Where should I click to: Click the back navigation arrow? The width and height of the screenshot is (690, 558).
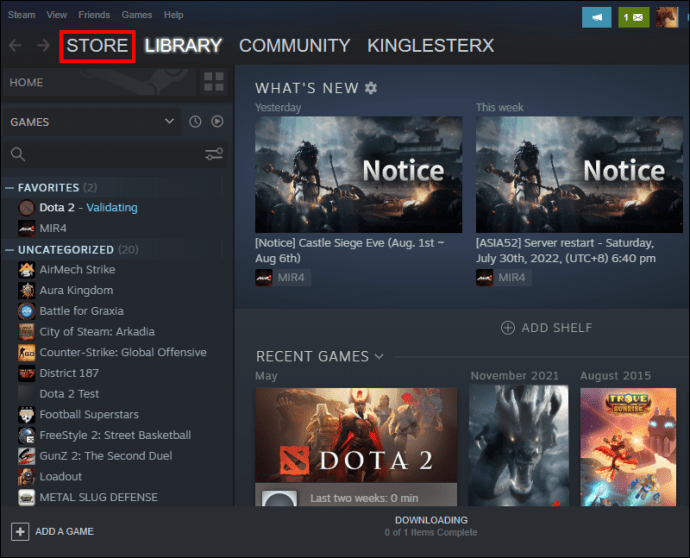pyautogui.click(x=15, y=45)
